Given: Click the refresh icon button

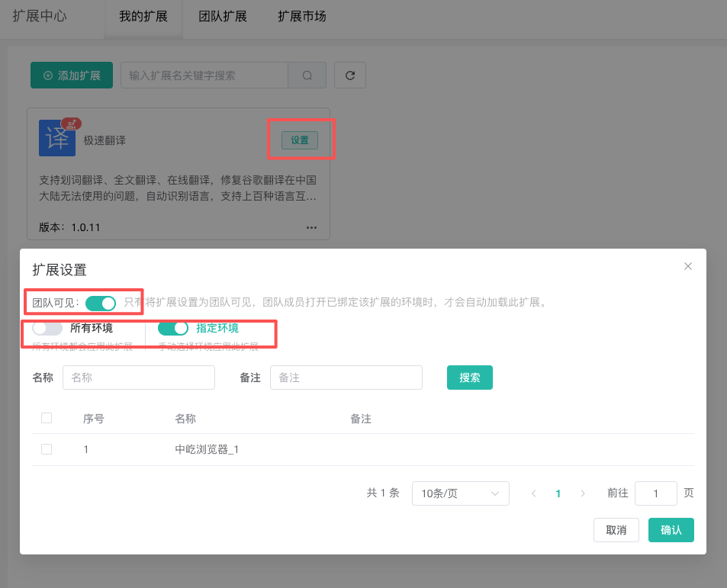Looking at the screenshot, I should coord(350,76).
